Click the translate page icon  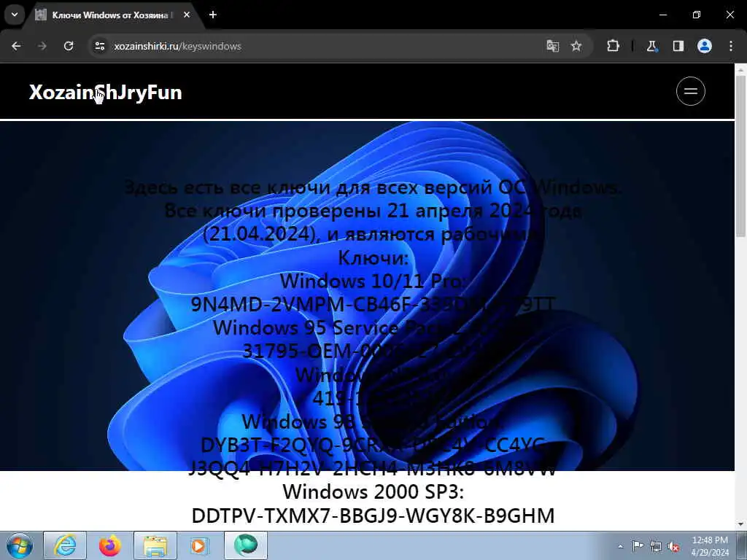pyautogui.click(x=553, y=46)
